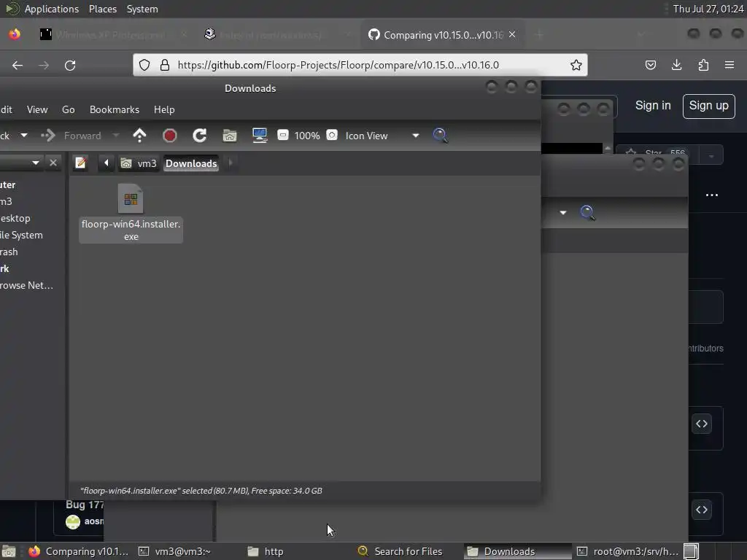This screenshot has height=560, width=747.
Task: Open the Pocket save icon
Action: (650, 65)
